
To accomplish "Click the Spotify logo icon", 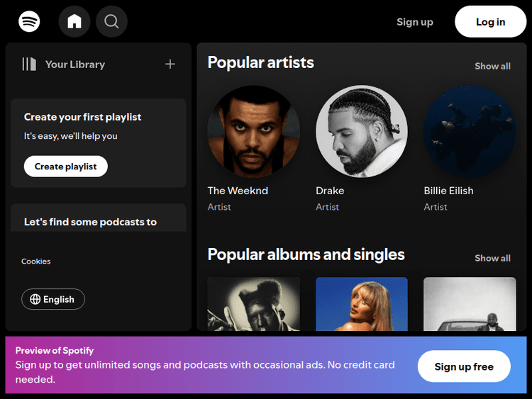I will [29, 21].
